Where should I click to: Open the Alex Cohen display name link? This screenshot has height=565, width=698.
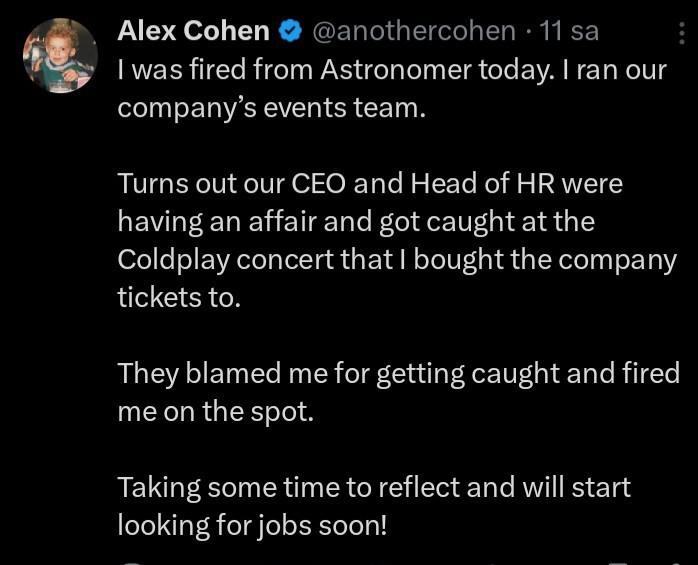click(193, 32)
